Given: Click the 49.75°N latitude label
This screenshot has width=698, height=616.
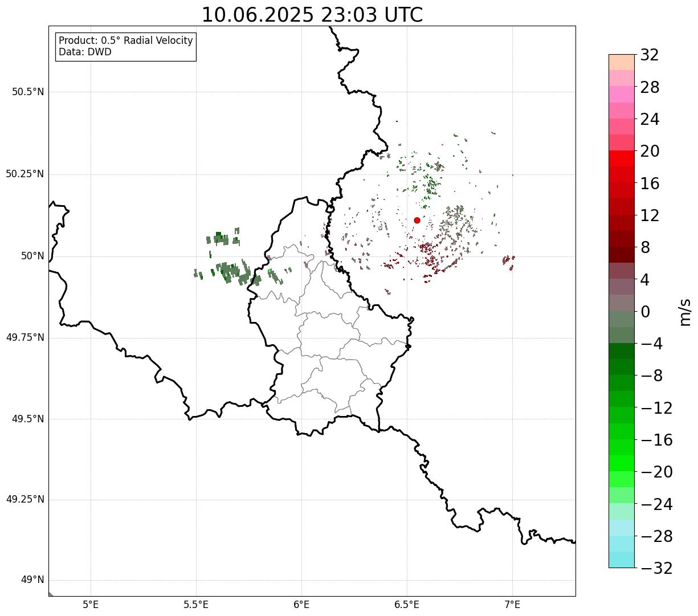Looking at the screenshot, I should [25, 337].
